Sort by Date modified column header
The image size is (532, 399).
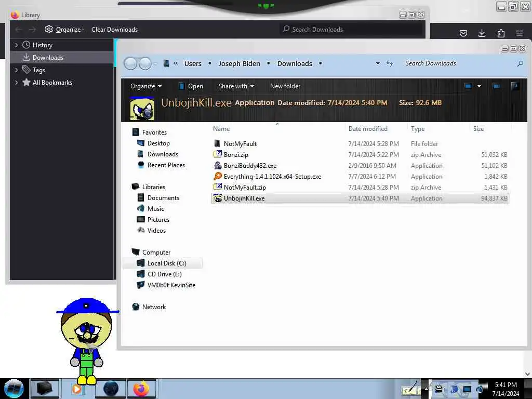(x=368, y=129)
